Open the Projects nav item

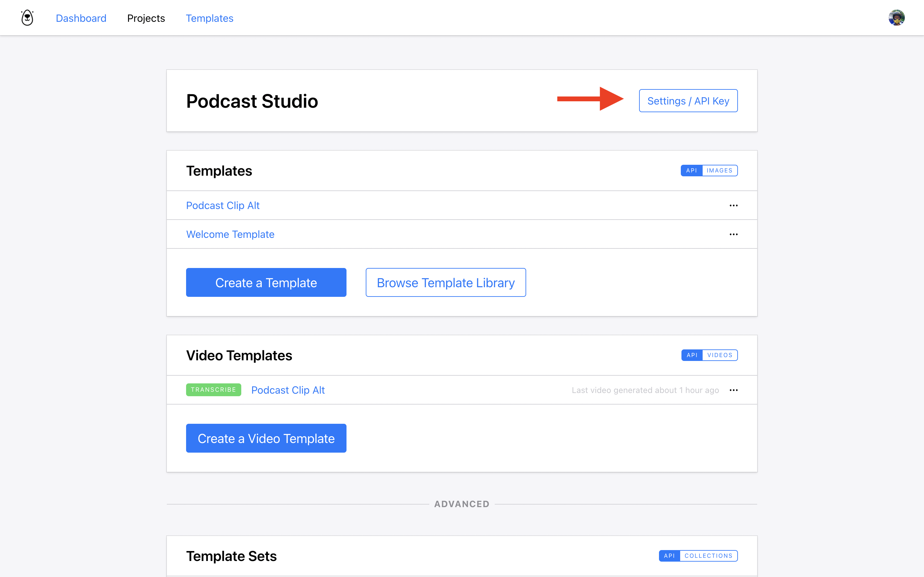point(146,18)
